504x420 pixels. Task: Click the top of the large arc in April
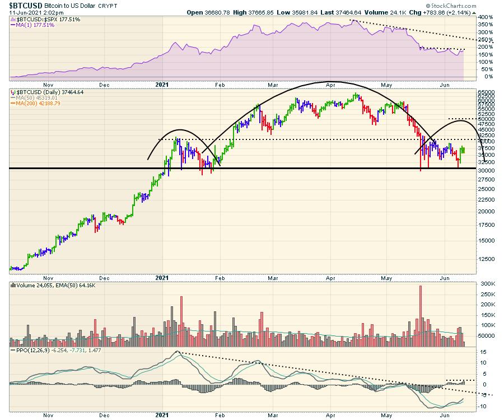click(x=328, y=82)
